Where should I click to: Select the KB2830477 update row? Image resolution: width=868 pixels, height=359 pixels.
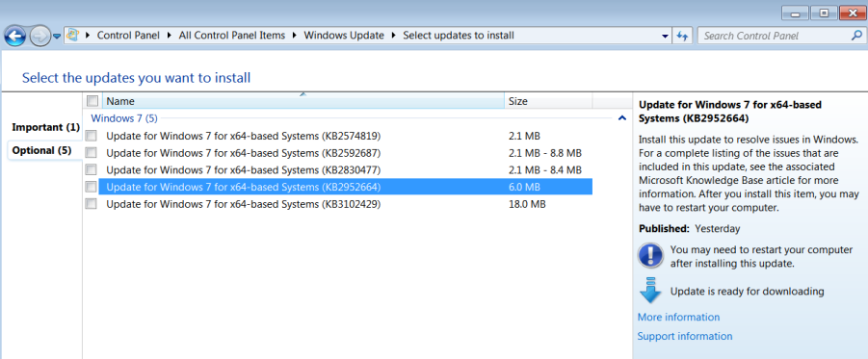(x=346, y=169)
